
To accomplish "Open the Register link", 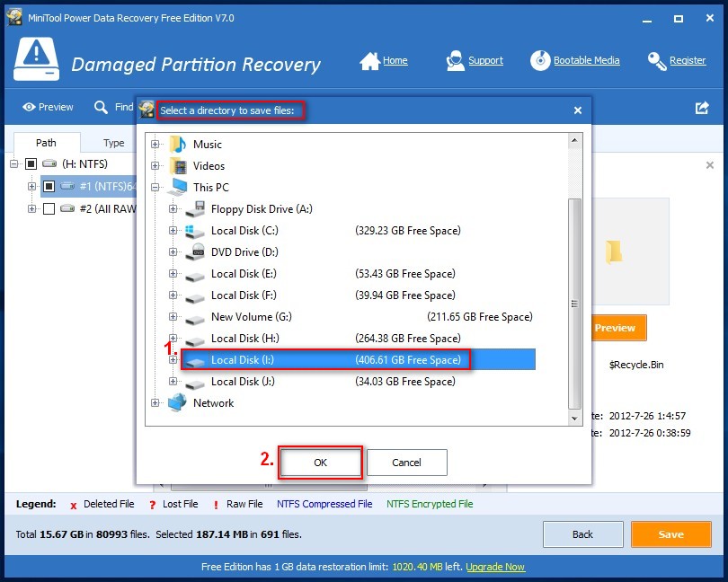I will 688,61.
